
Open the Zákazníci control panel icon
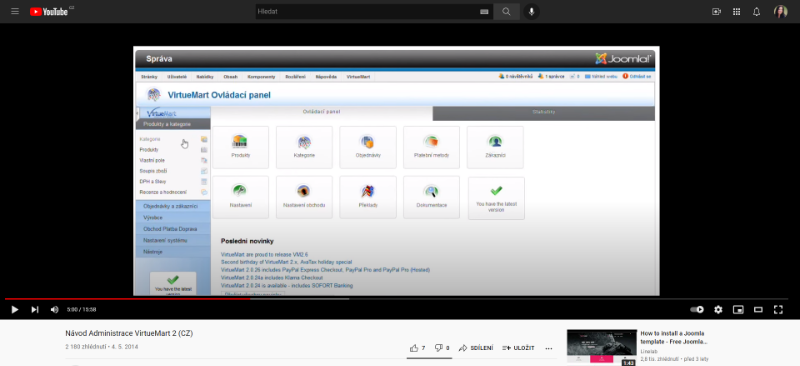coord(495,147)
